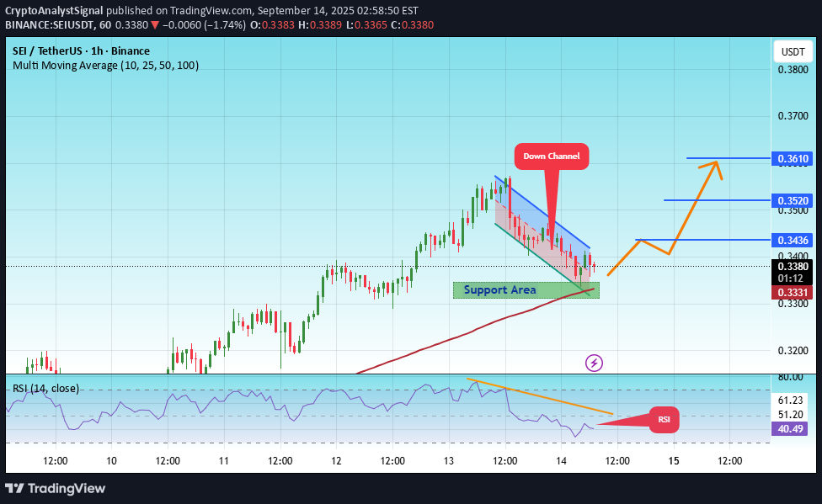Image resolution: width=822 pixels, height=504 pixels.
Task: Click the Down Channel callout label
Action: point(552,157)
